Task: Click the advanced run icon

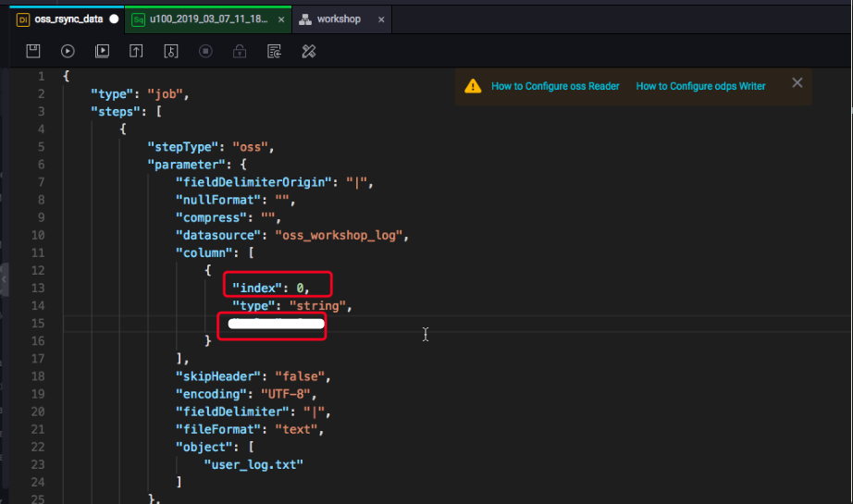Action: tap(102, 52)
